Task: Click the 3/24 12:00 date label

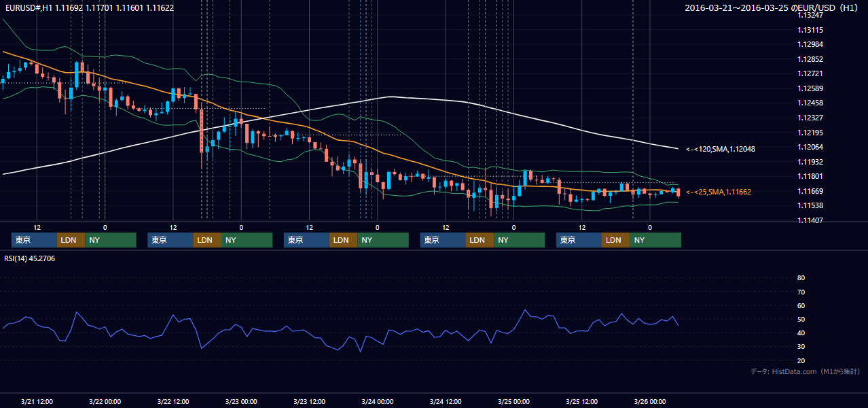Action: point(446,401)
